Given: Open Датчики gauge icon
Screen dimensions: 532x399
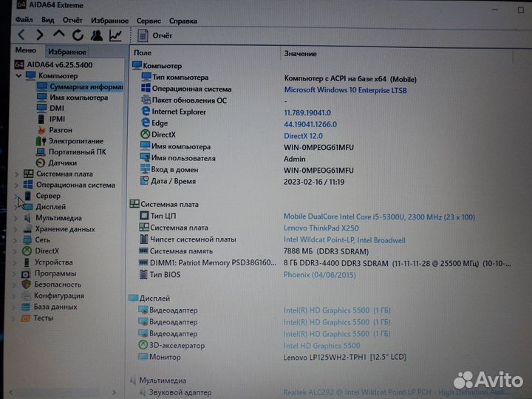Looking at the screenshot, I should [41, 163].
